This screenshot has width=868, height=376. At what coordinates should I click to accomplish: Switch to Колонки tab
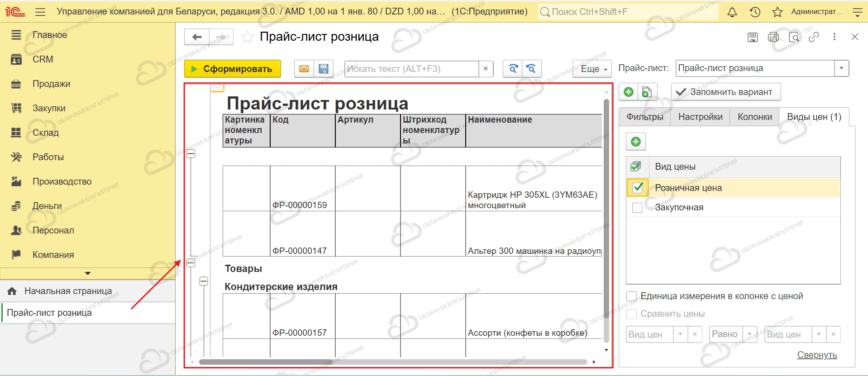point(754,117)
